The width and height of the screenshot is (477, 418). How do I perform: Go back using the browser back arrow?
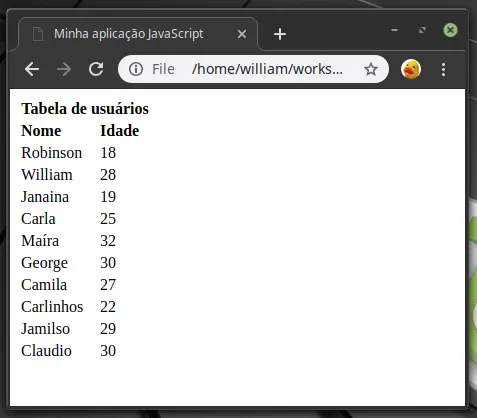pyautogui.click(x=32, y=69)
